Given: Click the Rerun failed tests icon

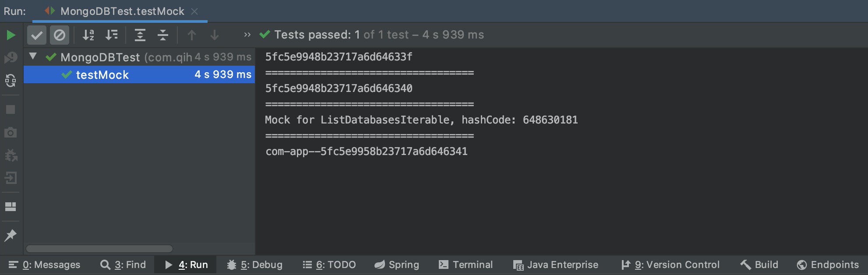Looking at the screenshot, I should 11,57.
